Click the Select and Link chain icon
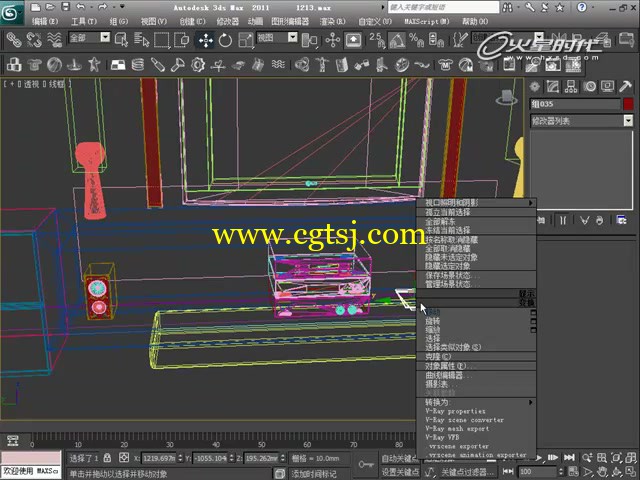Screen dimensions: 640x480 click(14, 40)
